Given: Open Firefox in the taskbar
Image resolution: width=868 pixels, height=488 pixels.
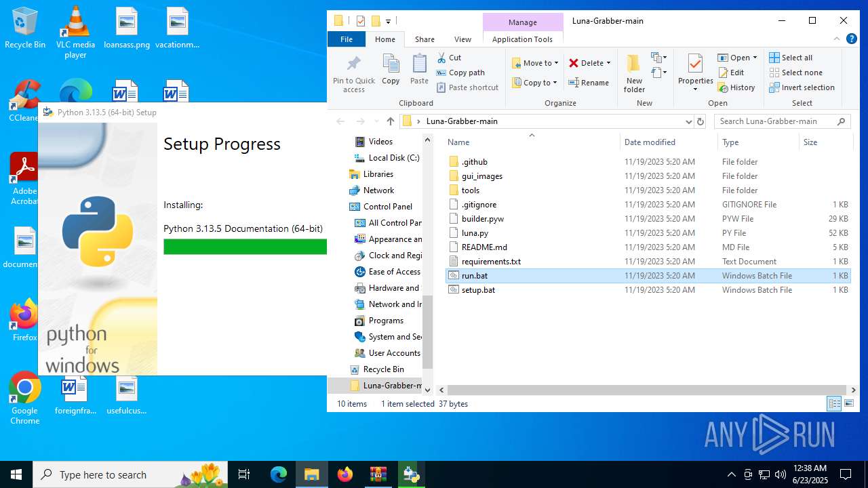Looking at the screenshot, I should 345,474.
